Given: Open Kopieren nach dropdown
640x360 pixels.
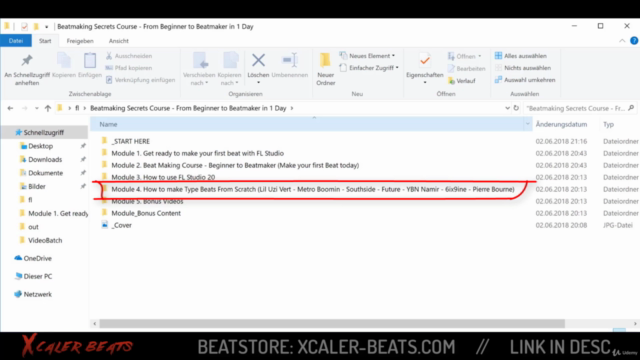Looking at the screenshot, I should pos(229,69).
